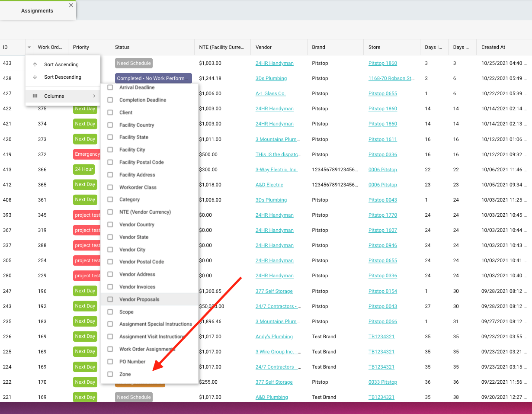Check the PO Number column checkbox

[x=110, y=362]
